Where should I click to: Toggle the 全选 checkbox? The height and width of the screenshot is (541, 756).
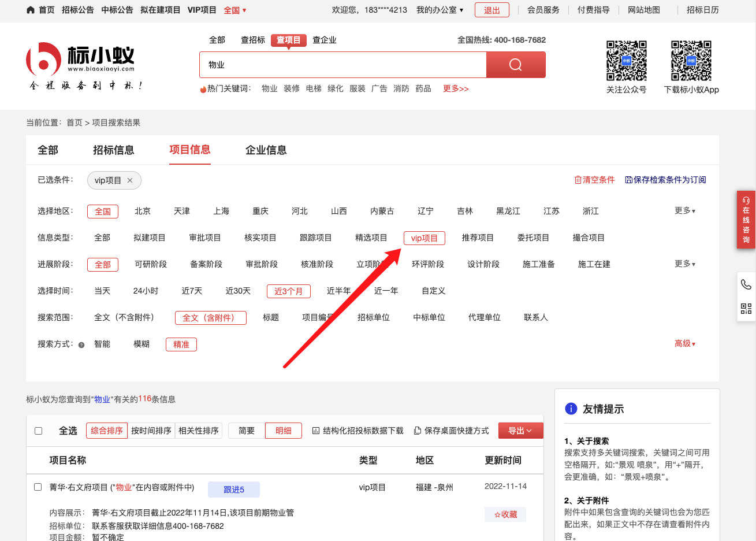(39, 431)
